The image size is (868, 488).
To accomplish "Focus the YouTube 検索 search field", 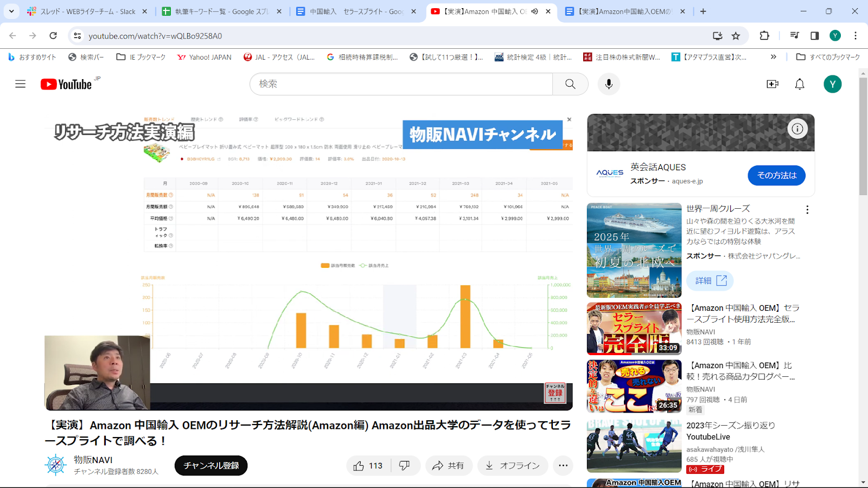I will tap(401, 84).
